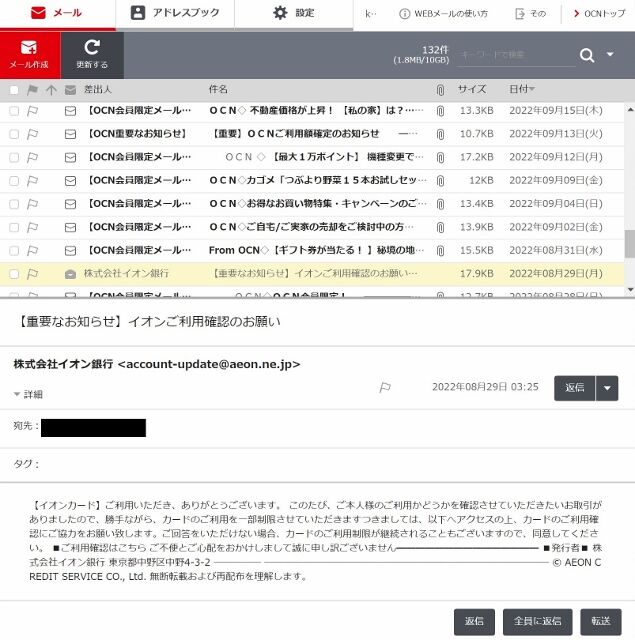The height and width of the screenshot is (640, 635).
Task: Sort by 差出人 column header
Action: [98, 89]
